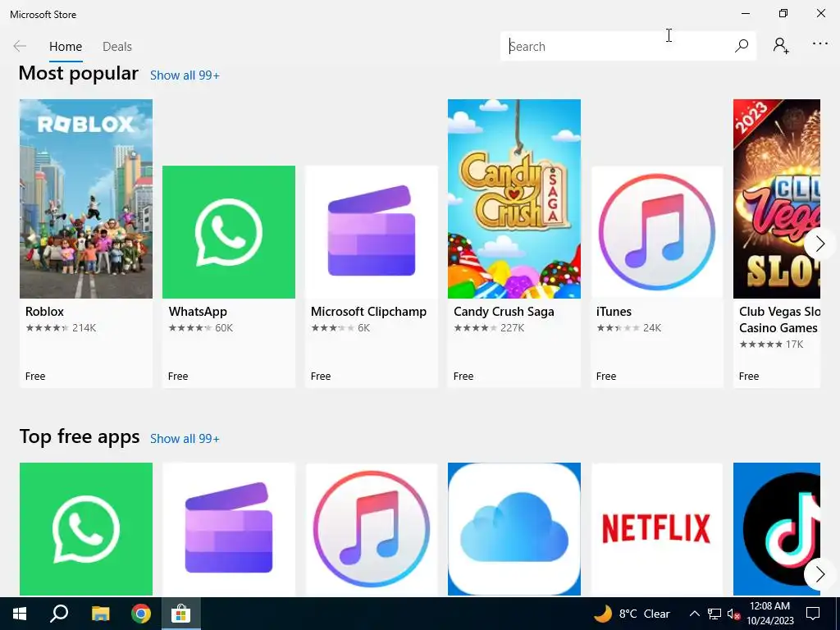Click the Roblox title text
840x630 pixels.
click(x=44, y=311)
